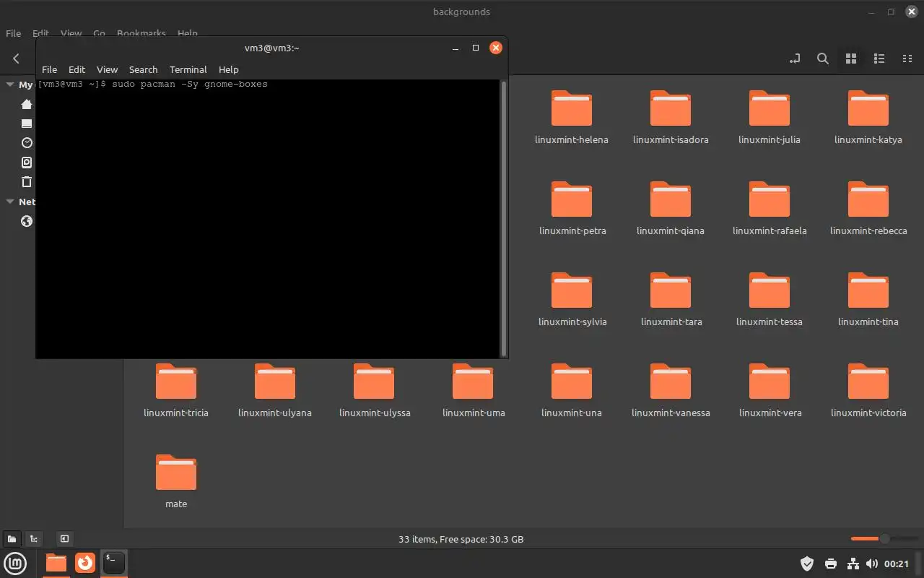Viewport: 924px width, 578px height.
Task: Open search in the file manager toolbar
Action: (x=822, y=59)
